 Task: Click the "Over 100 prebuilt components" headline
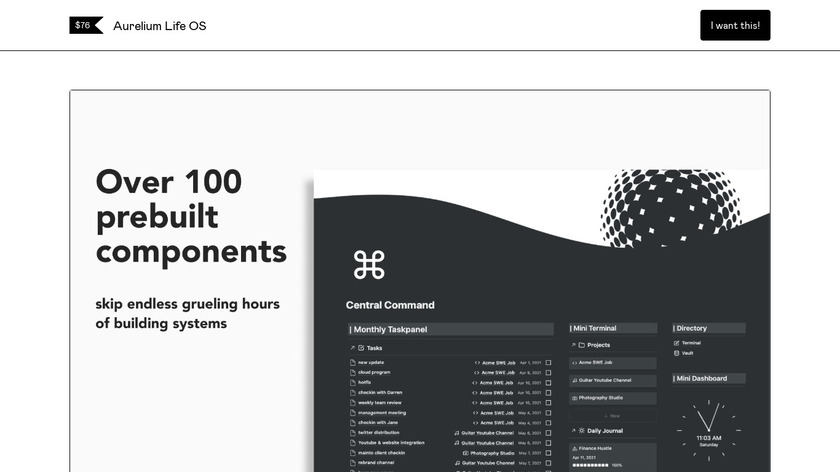click(191, 216)
